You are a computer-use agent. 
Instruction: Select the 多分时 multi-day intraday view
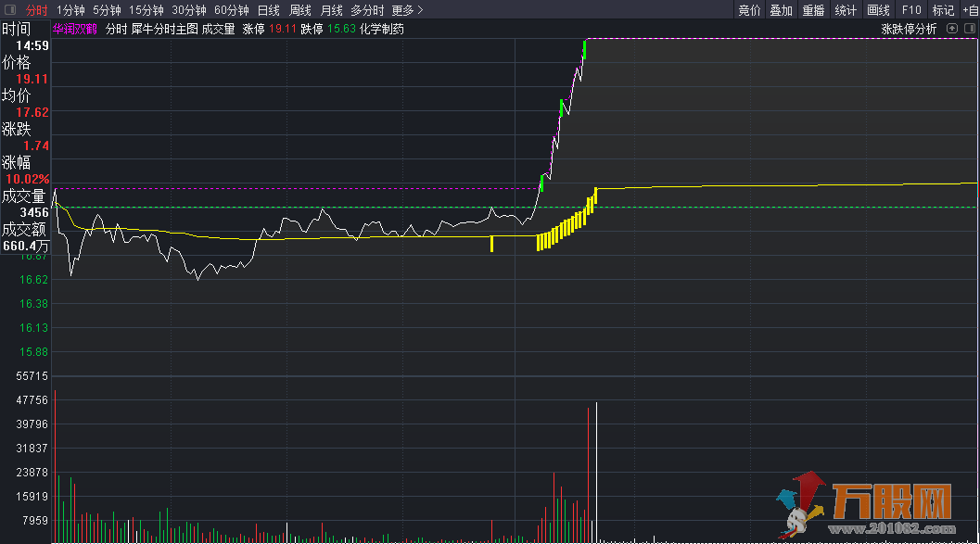tap(367, 10)
